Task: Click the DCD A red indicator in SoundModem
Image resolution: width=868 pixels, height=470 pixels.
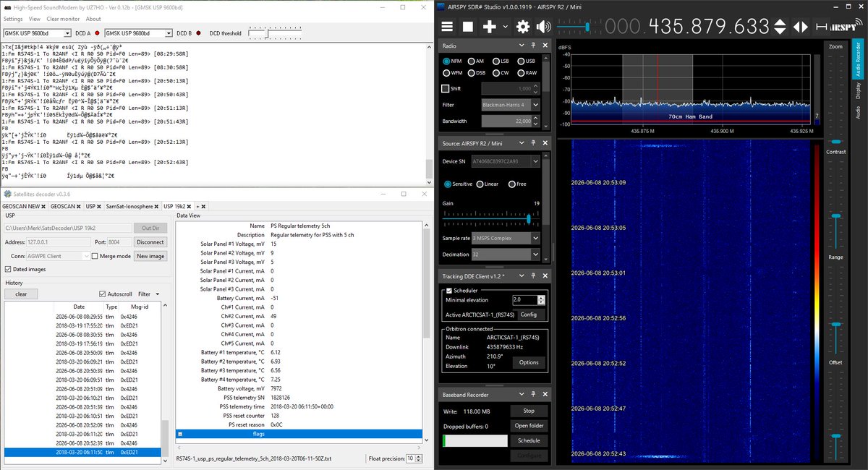Action: click(97, 33)
